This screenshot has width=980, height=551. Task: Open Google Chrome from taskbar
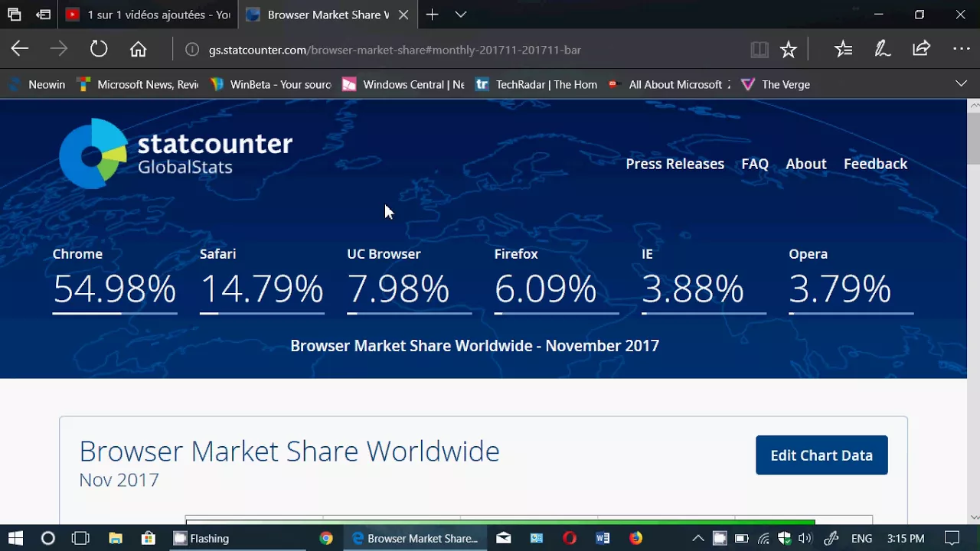[326, 538]
